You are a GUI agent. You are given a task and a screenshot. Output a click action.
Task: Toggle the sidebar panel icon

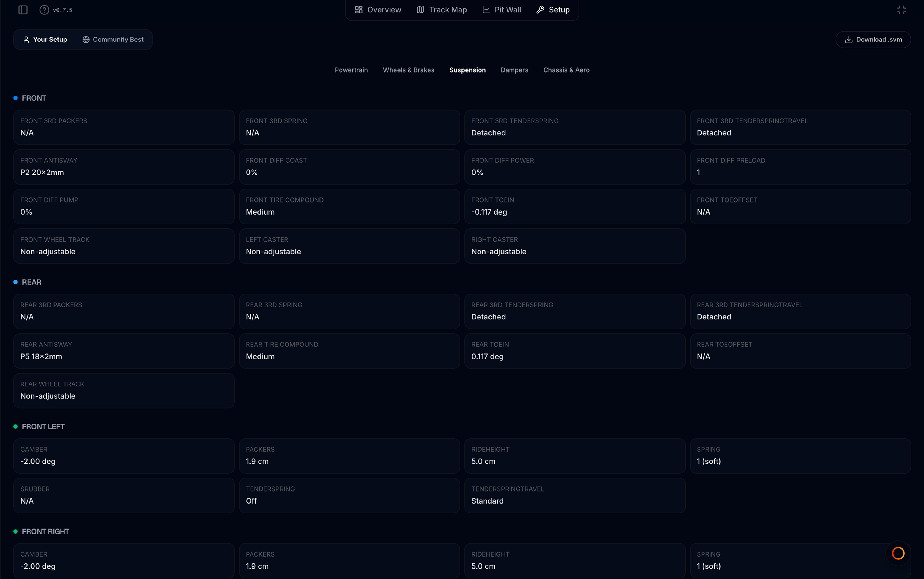tap(23, 10)
